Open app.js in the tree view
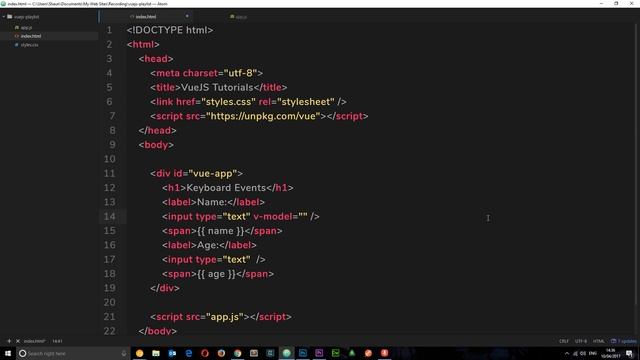The height and width of the screenshot is (360, 640). [x=26, y=27]
